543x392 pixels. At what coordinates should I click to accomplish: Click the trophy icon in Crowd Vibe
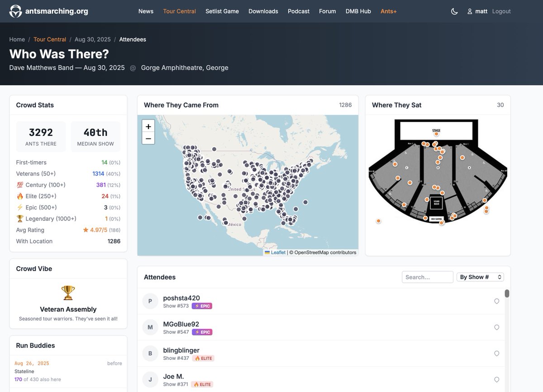click(68, 293)
